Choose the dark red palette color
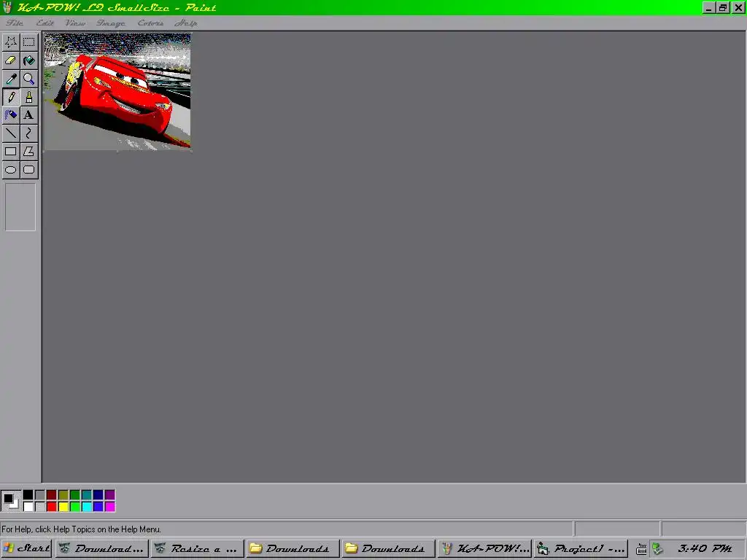This screenshot has width=747, height=560. [x=52, y=495]
